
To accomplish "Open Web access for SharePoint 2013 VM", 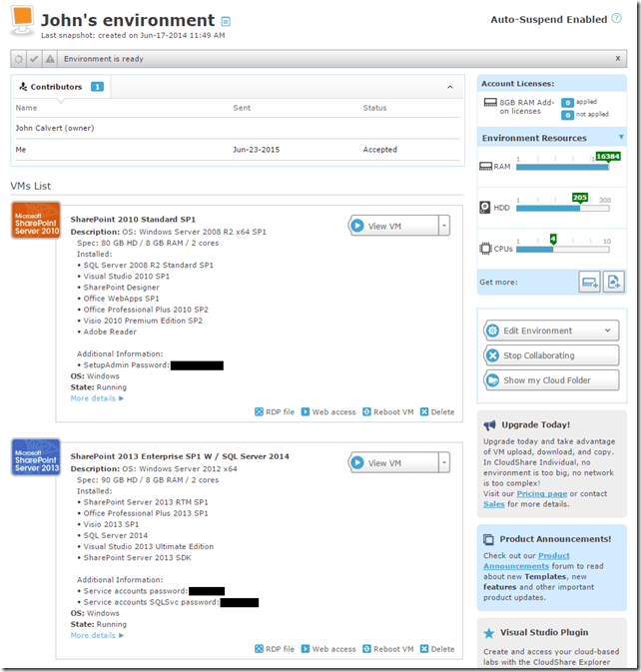I will click(328, 649).
